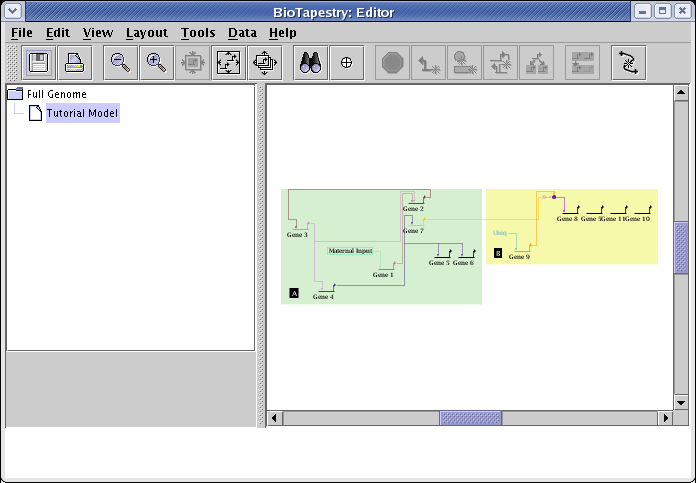Click the horizontal scrollbar thumb
Screen dimensions: 696x483
pos(470,418)
